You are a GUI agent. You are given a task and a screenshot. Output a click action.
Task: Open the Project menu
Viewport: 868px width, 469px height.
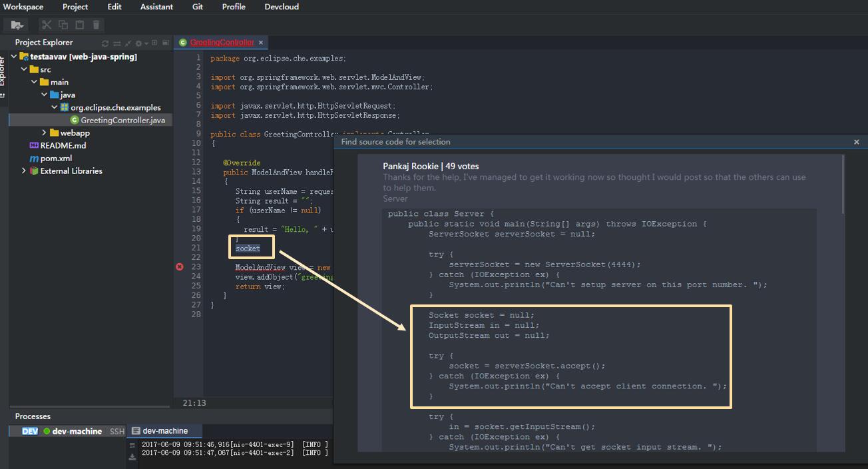[75, 7]
